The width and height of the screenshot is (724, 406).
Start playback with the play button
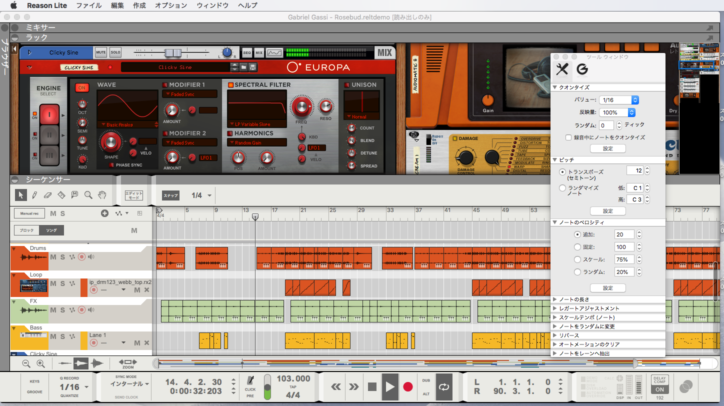click(x=390, y=387)
